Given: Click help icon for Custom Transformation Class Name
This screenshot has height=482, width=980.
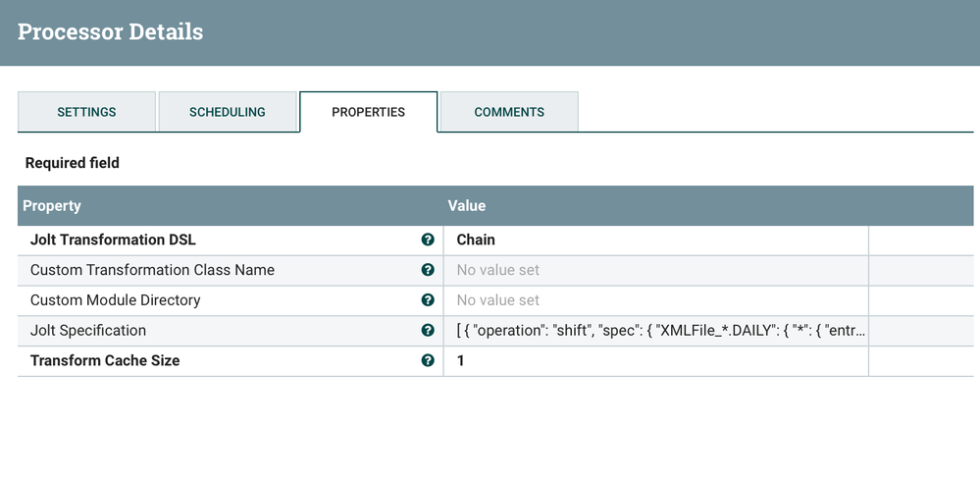Looking at the screenshot, I should [x=428, y=270].
